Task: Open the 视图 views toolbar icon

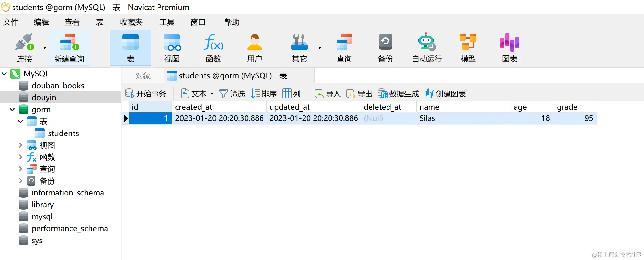Action: coord(172,48)
